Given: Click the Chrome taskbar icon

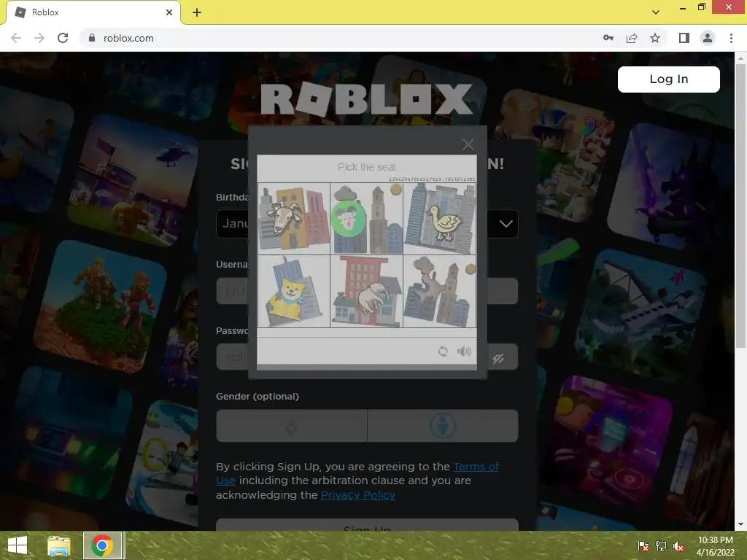Looking at the screenshot, I should (102, 545).
